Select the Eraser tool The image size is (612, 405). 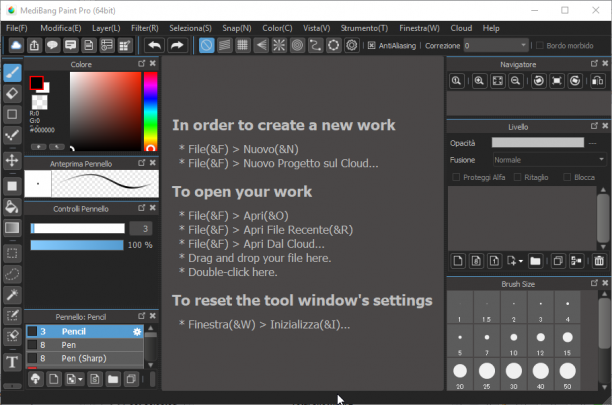coord(12,94)
